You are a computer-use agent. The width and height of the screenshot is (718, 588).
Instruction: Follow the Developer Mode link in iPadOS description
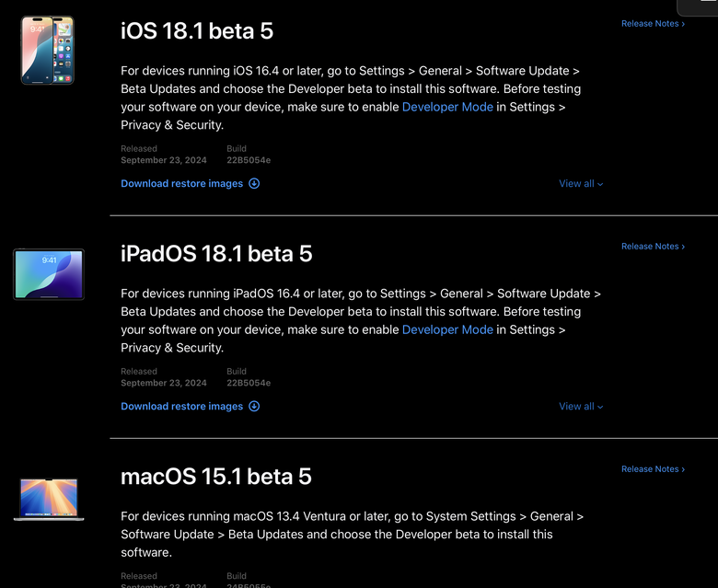pos(447,329)
